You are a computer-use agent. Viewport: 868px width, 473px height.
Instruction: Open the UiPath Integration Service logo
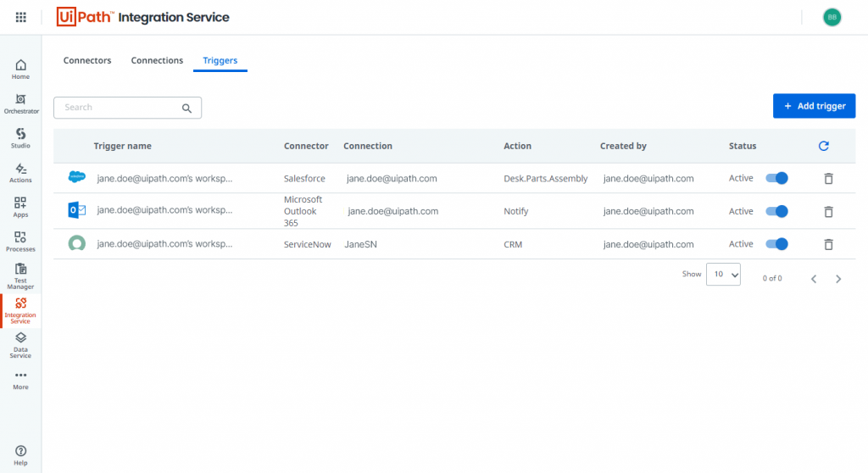point(142,17)
